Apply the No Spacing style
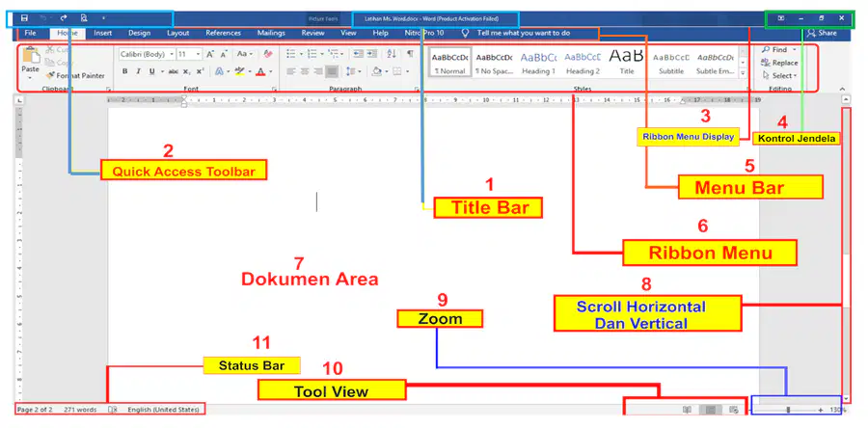The image size is (868, 428). [494, 63]
